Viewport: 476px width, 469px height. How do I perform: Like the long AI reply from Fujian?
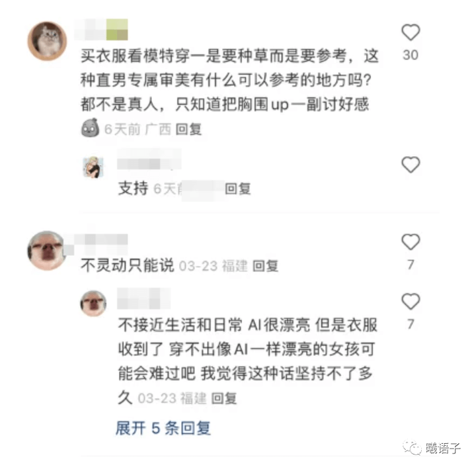click(x=411, y=301)
